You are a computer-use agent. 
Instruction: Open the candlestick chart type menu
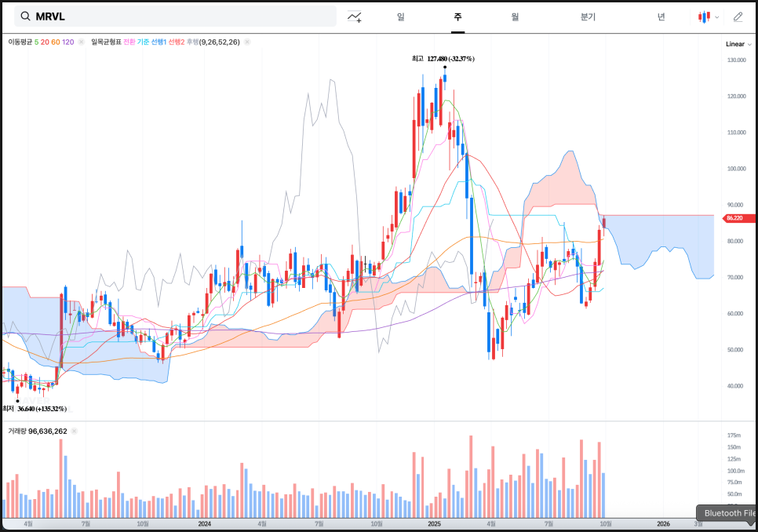coord(708,16)
